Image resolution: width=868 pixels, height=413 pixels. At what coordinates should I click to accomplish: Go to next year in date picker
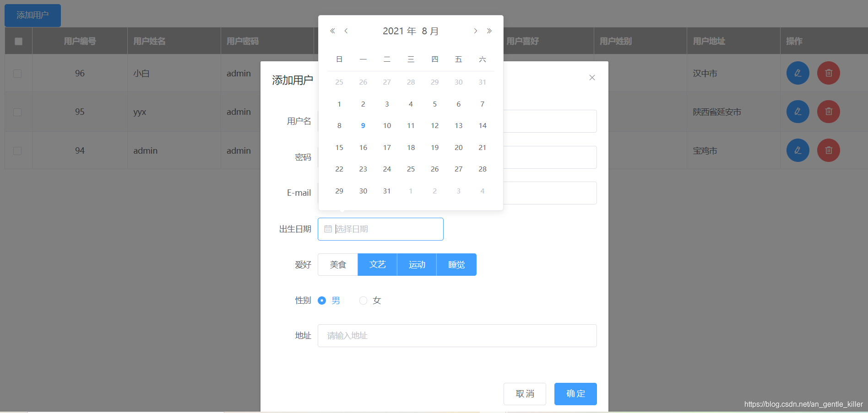point(489,31)
